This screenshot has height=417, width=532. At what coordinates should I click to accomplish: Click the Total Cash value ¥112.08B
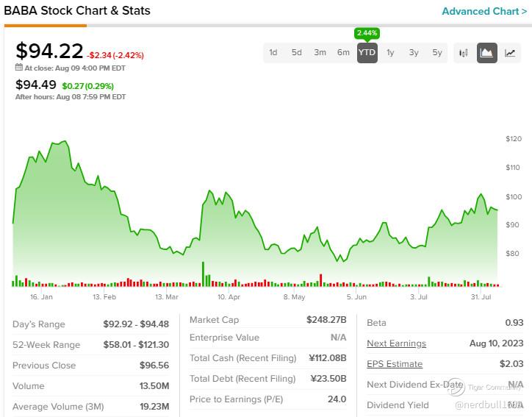[x=328, y=358]
